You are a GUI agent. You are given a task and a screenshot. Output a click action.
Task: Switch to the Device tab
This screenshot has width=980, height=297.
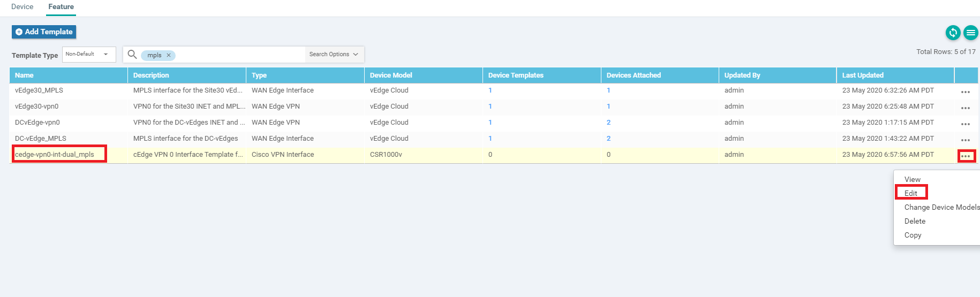coord(22,7)
